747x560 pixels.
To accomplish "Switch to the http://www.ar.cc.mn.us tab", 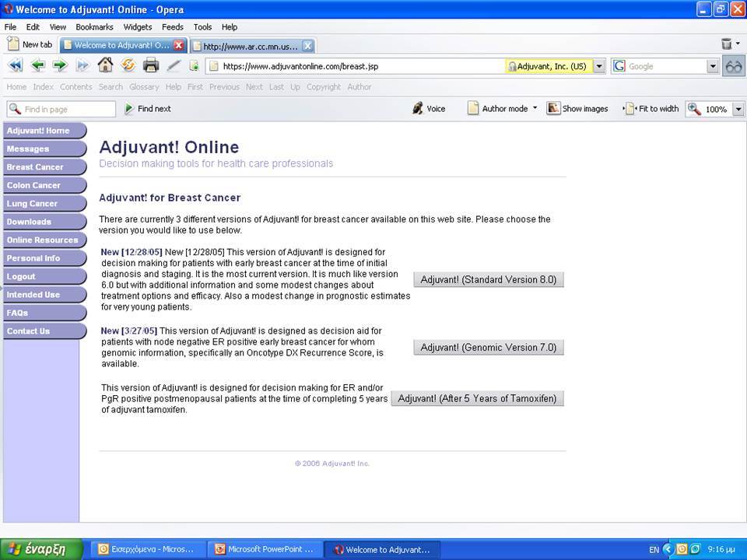I will 251,46.
